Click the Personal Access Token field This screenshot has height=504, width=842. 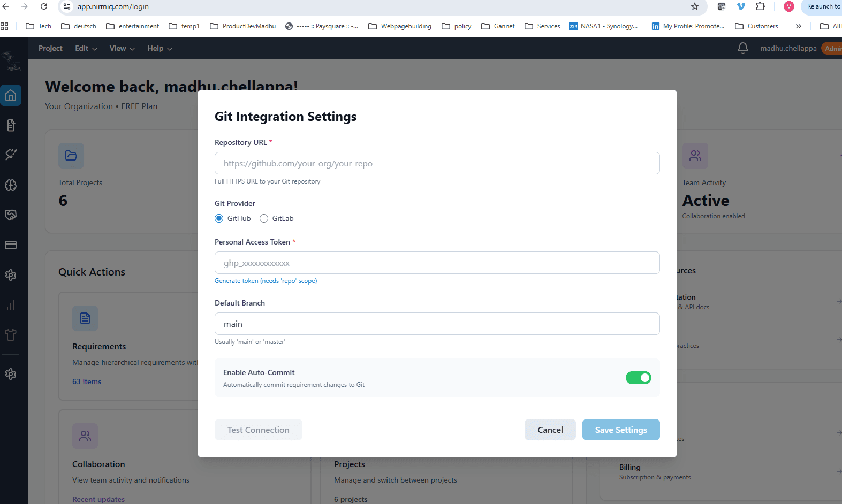pos(437,263)
